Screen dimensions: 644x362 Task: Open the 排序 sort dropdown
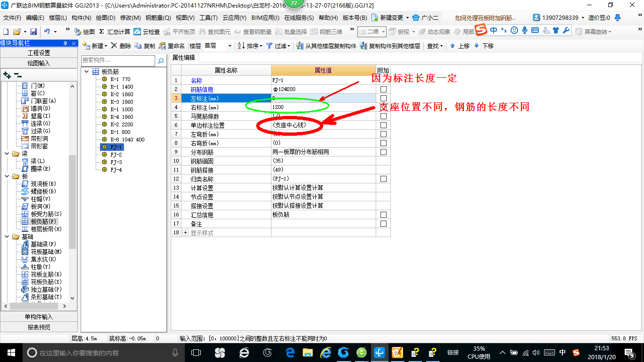pos(260,46)
